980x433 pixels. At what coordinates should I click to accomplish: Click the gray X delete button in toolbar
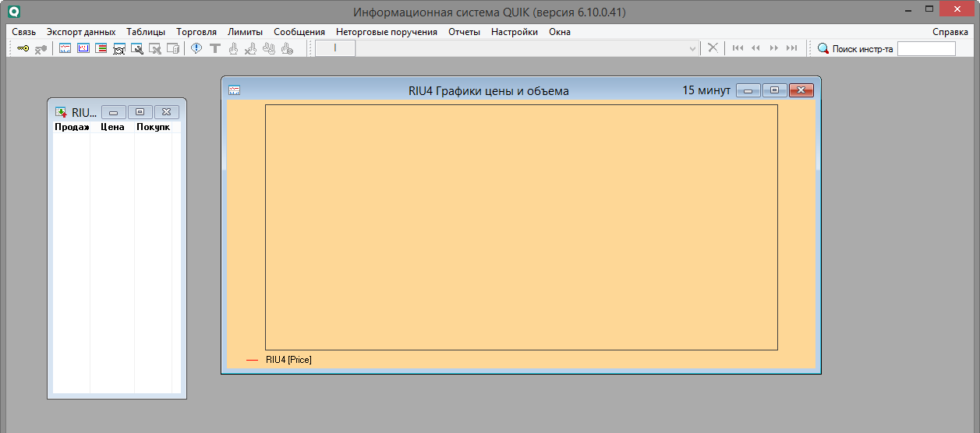713,48
